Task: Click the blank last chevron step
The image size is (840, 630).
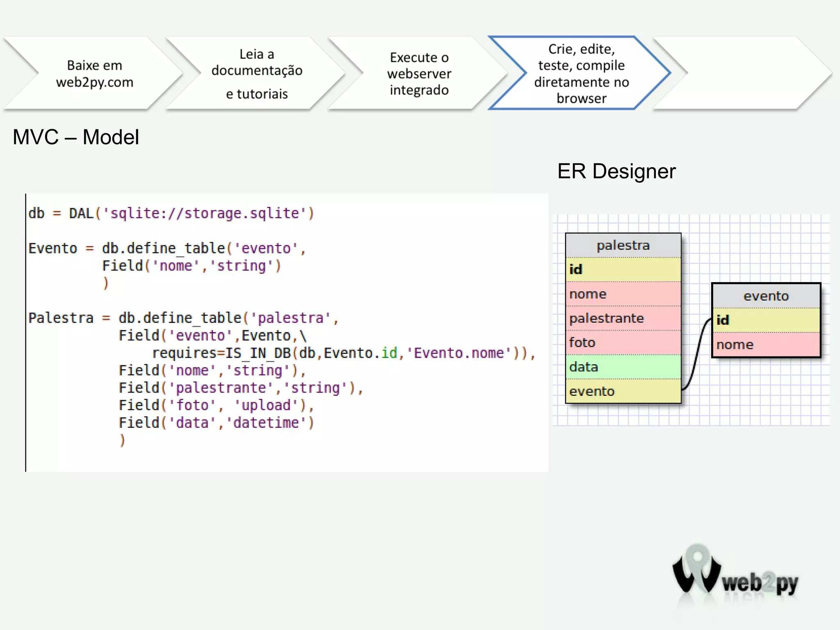Action: (x=743, y=73)
